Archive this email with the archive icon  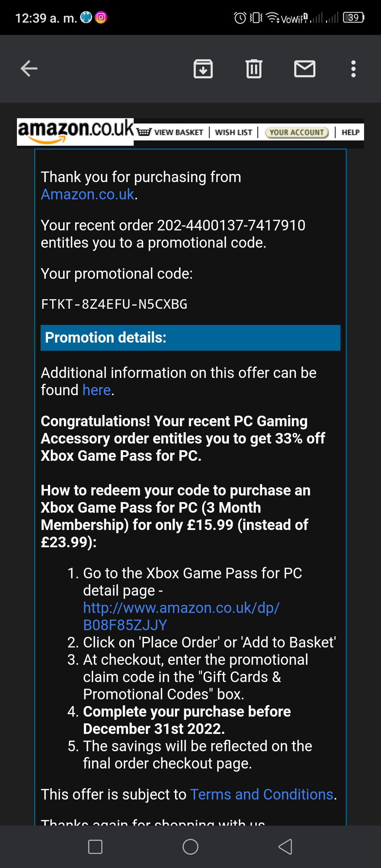[203, 68]
